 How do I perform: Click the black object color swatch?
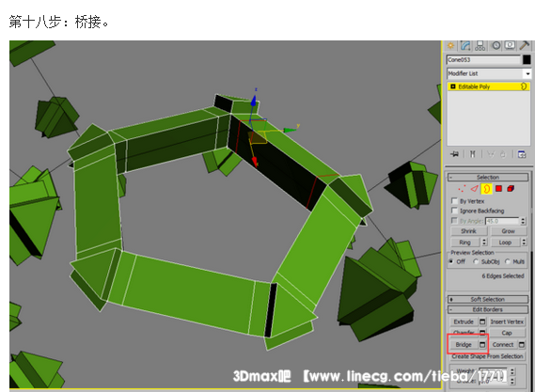coord(527,60)
